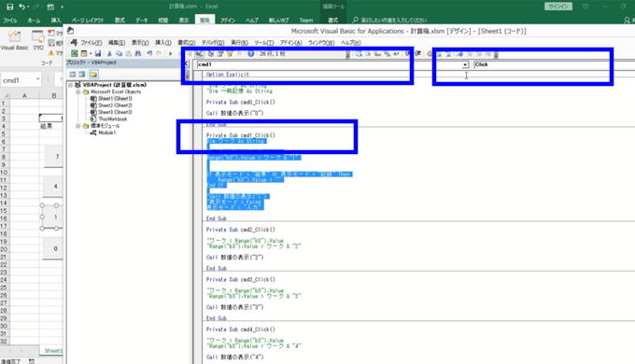The height and width of the screenshot is (364, 635).
Task: Click the Save icon in the VBA toolbar
Action: coord(98,53)
